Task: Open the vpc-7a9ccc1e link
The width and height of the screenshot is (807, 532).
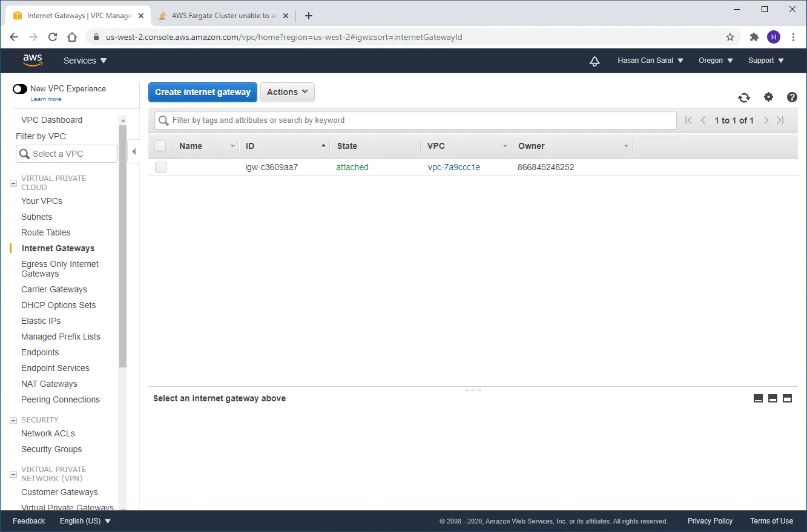Action: 454,167
